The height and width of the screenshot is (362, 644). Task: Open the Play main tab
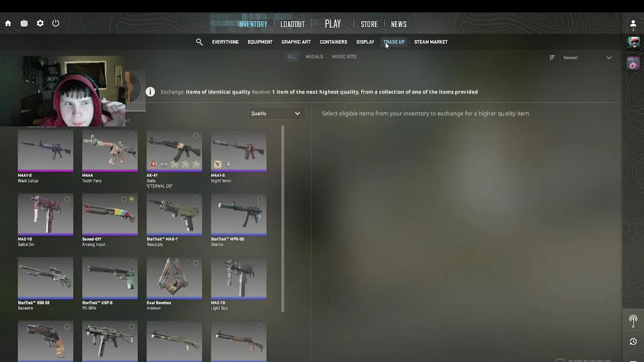coord(333,24)
